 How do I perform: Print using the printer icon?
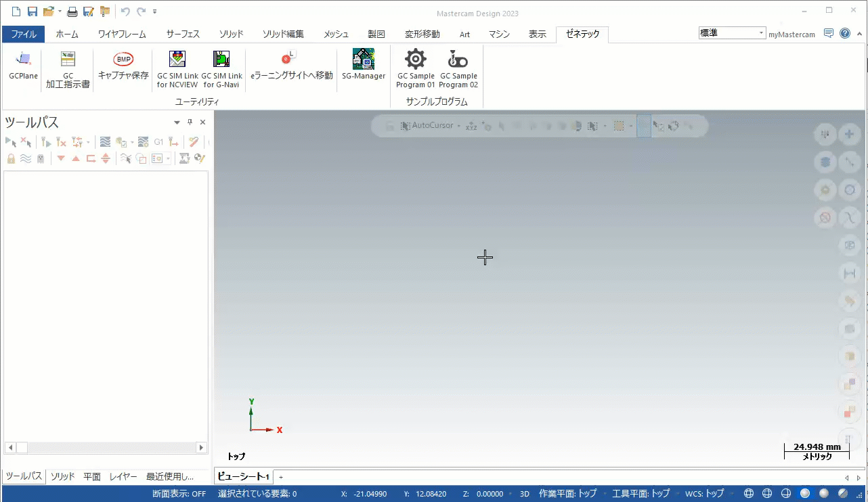click(72, 12)
